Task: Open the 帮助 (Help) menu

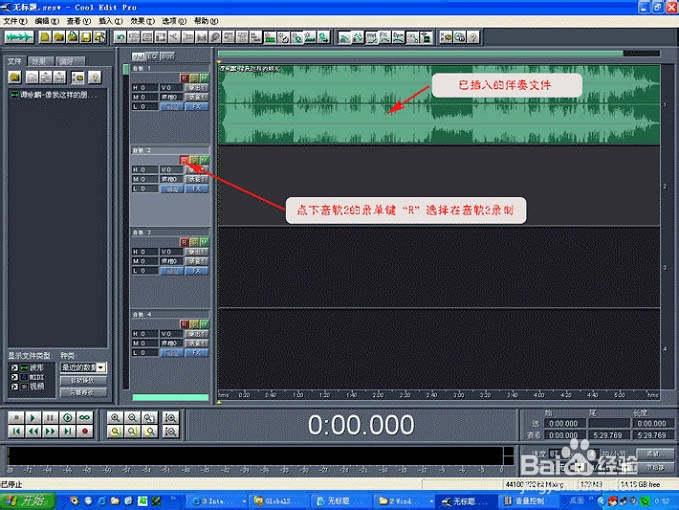Action: (x=206, y=21)
